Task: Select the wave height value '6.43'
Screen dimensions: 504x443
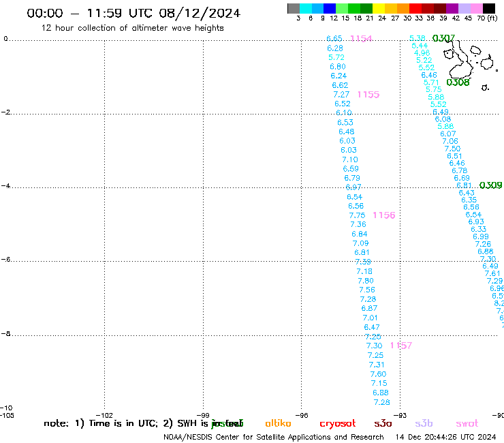Action: (x=467, y=193)
